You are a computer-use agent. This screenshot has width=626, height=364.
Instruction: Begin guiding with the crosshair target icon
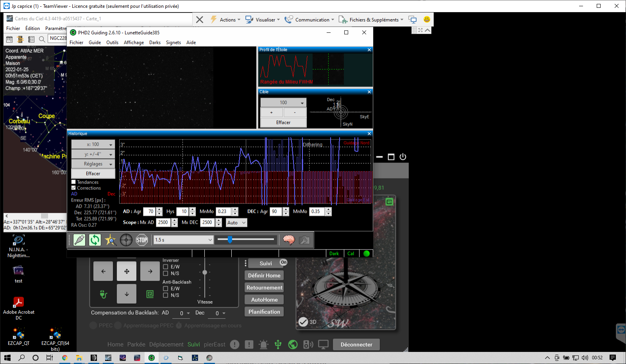point(126,240)
